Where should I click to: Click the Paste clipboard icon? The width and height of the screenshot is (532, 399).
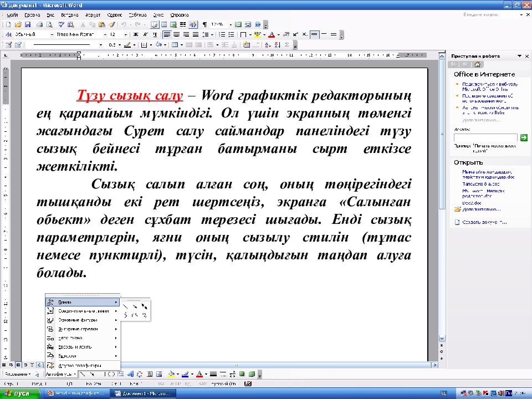pos(102,24)
